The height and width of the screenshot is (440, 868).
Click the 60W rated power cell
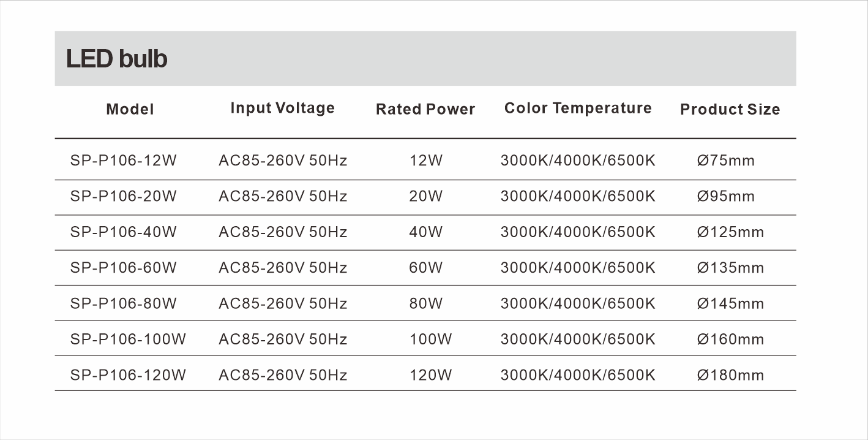click(425, 268)
